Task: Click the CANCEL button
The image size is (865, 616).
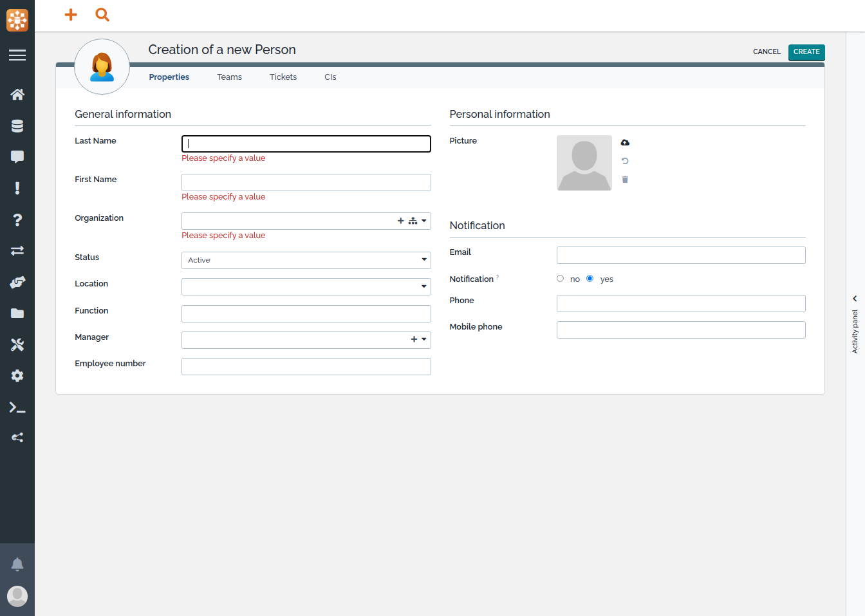Action: pos(767,51)
